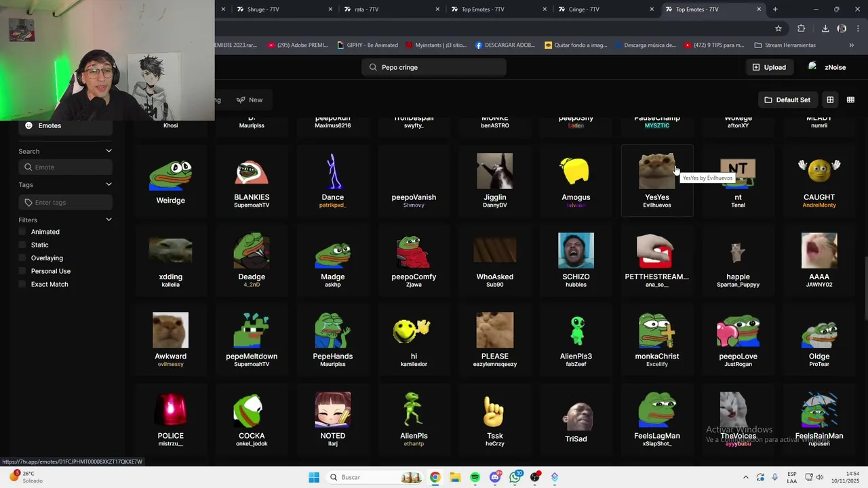
Task: Open the YesYes emote
Action: pos(657,180)
